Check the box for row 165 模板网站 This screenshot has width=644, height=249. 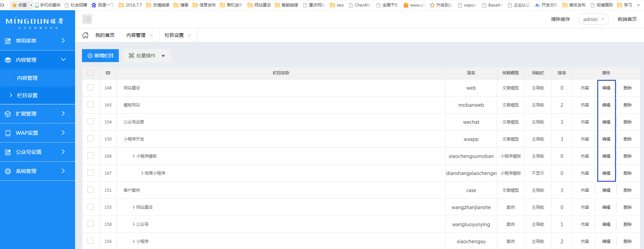tap(90, 104)
